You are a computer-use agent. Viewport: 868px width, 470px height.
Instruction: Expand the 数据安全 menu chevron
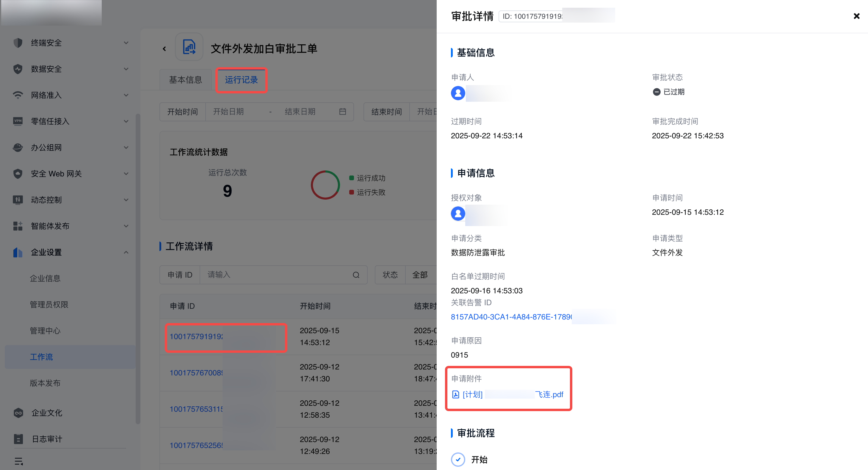126,69
